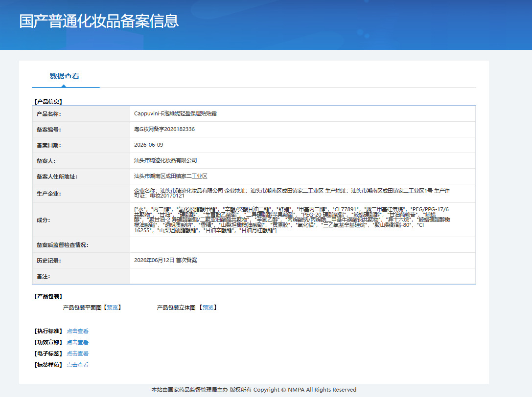The image size is (532, 397).
Task: Click the 成分 label cell
Action: (81, 220)
